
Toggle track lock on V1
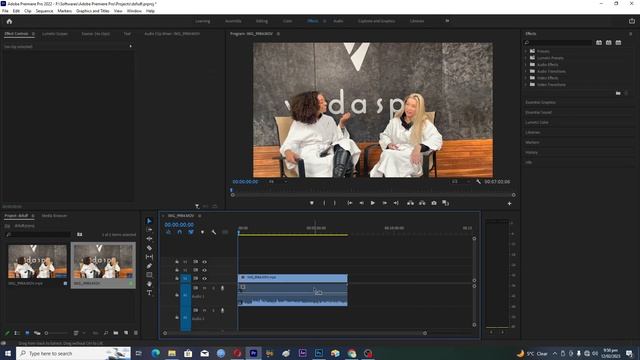pos(177,278)
